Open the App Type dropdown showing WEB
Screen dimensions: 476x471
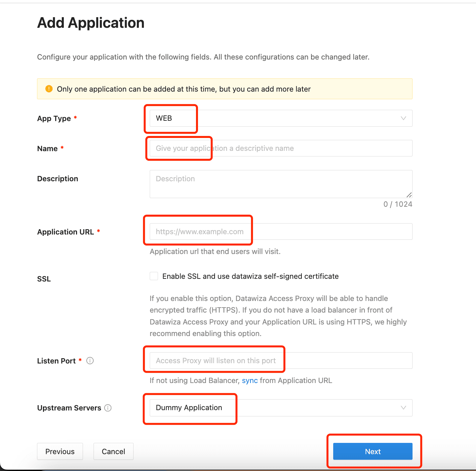pyautogui.click(x=281, y=118)
